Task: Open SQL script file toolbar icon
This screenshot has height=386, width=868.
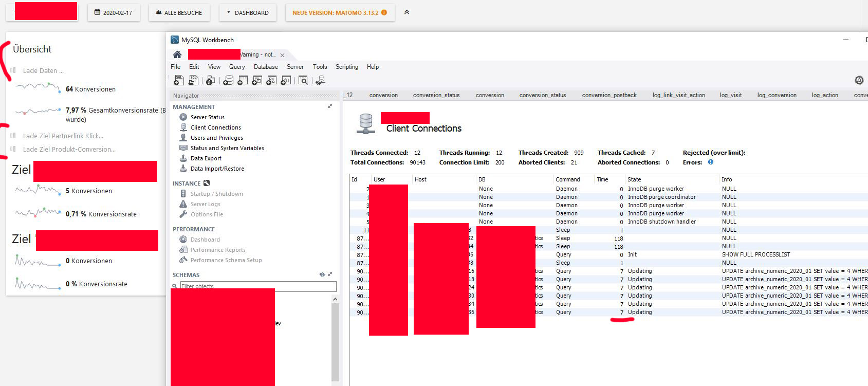Action: (193, 80)
